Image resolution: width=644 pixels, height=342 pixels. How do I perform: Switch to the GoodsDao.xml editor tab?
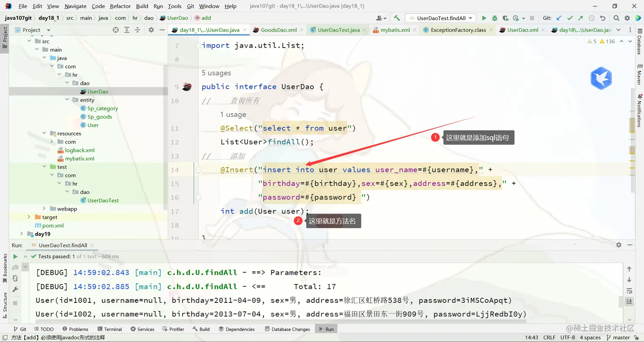(x=279, y=30)
